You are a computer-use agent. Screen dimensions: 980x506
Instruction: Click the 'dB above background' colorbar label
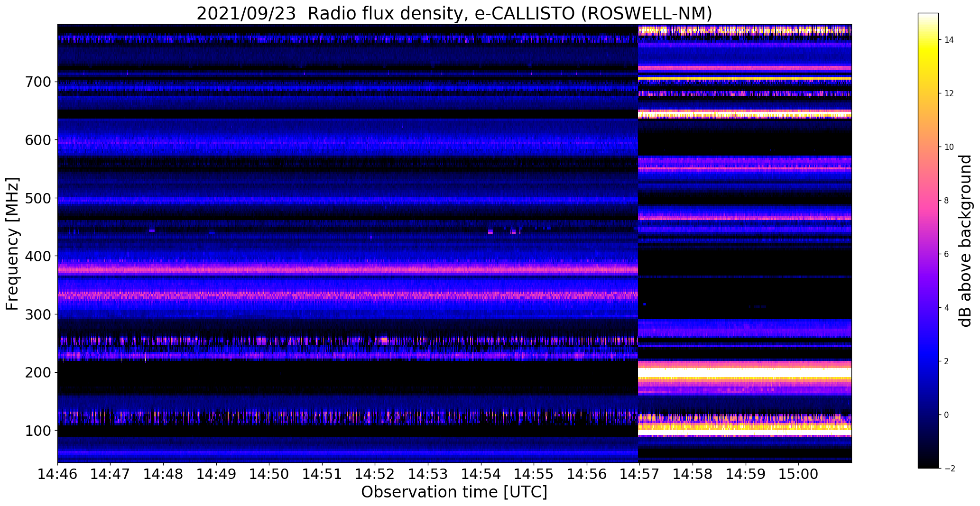(965, 241)
